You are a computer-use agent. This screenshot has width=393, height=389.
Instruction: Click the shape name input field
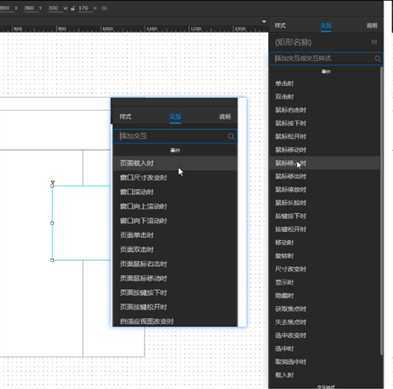pyautogui.click(x=321, y=42)
